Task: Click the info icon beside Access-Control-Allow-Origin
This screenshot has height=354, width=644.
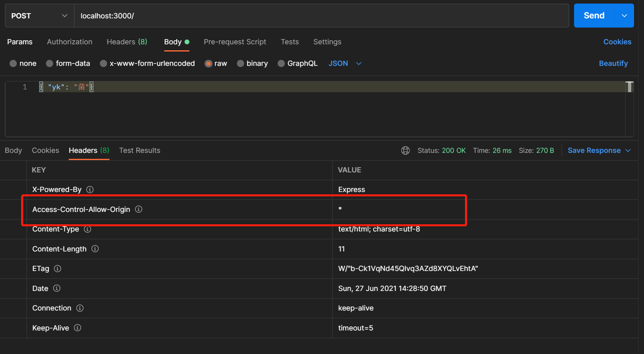Action: [139, 209]
